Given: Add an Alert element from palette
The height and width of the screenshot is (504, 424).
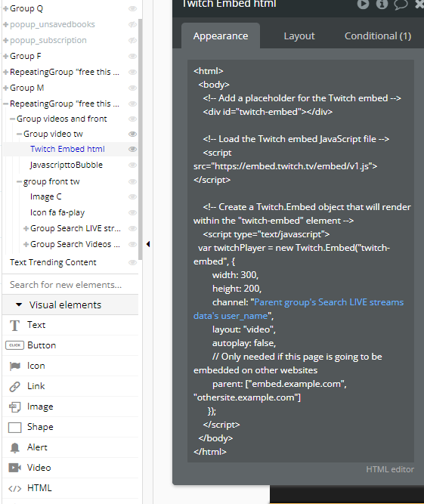Looking at the screenshot, I should pyautogui.click(x=70, y=447).
